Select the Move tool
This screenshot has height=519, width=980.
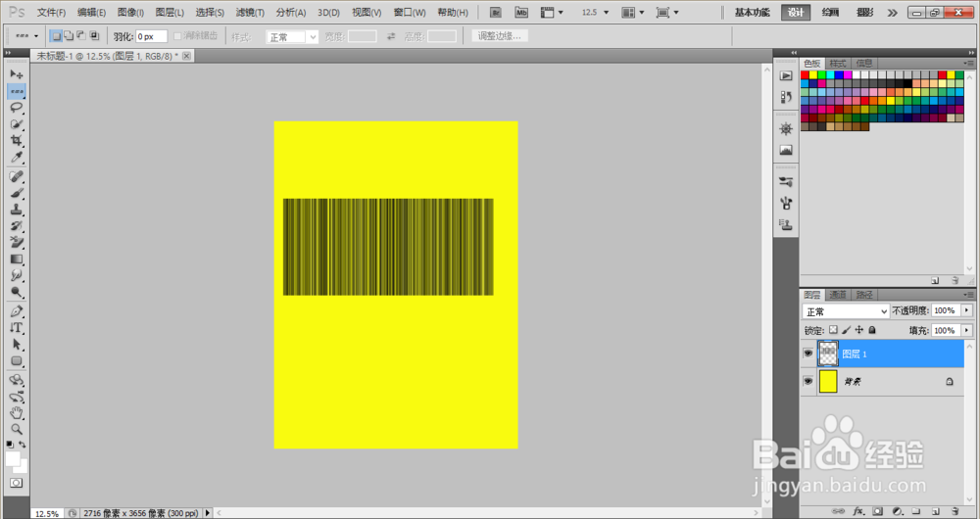coord(17,74)
